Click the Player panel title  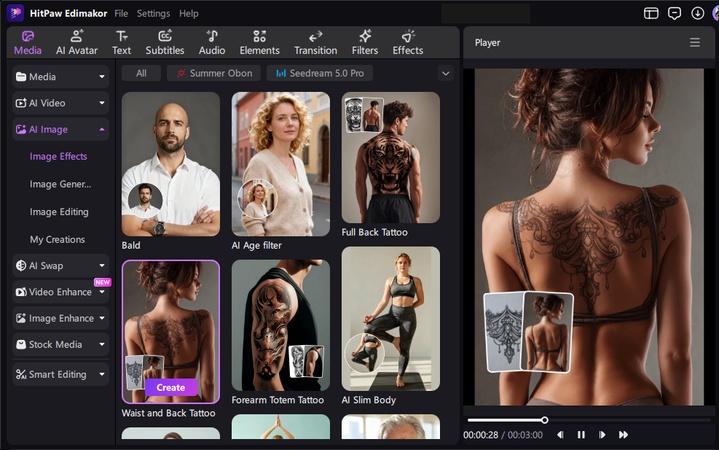pos(487,43)
